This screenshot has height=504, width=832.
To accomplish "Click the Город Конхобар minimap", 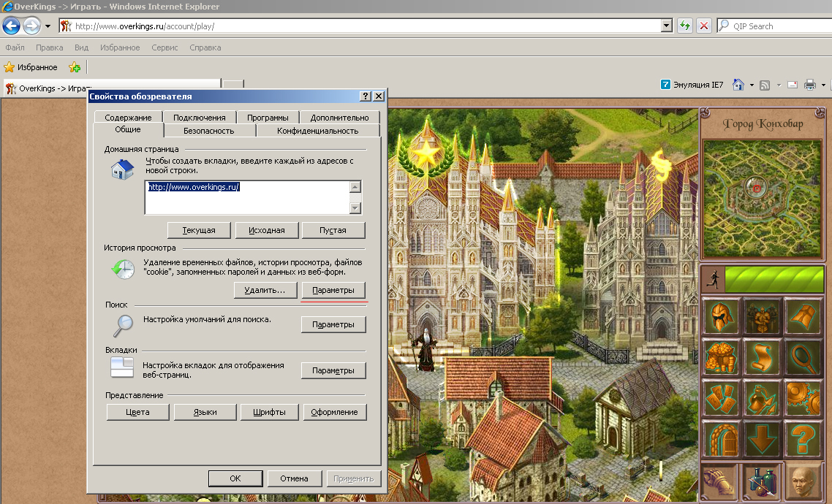I will [x=762, y=199].
